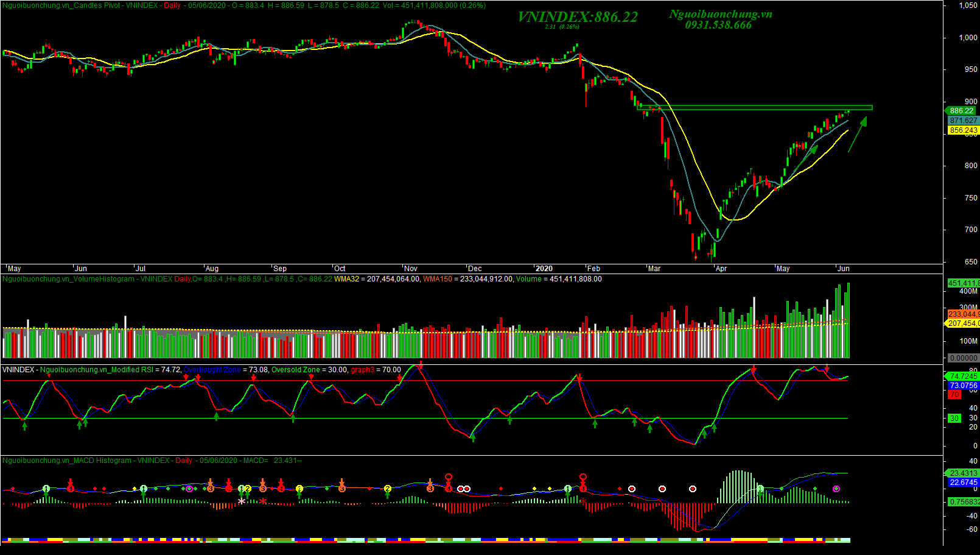
Task: Click the Dec label on the time axis
Action: tap(475, 269)
